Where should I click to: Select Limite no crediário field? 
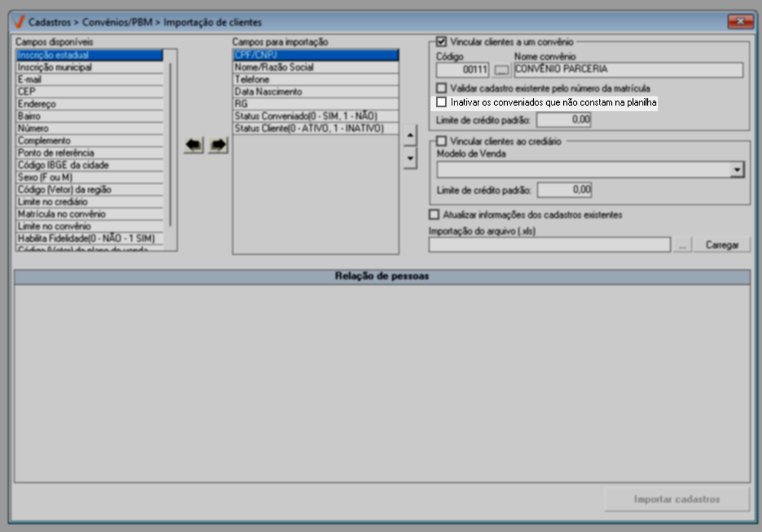89,201
